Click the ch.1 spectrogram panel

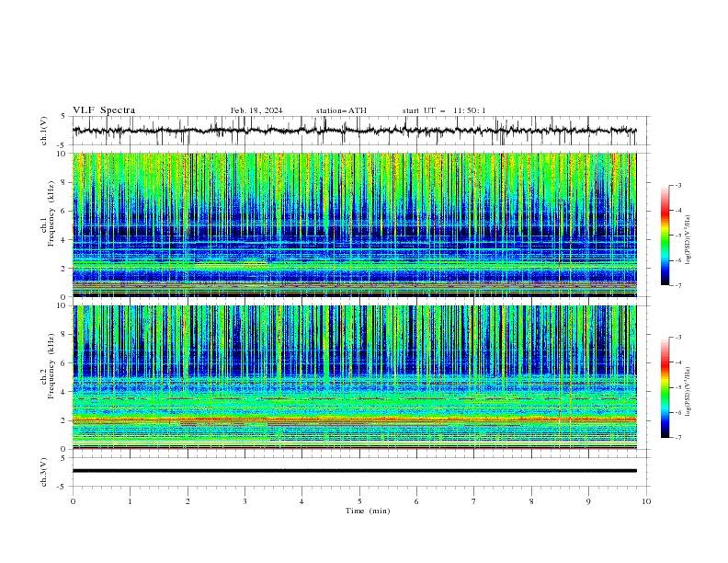point(354,224)
